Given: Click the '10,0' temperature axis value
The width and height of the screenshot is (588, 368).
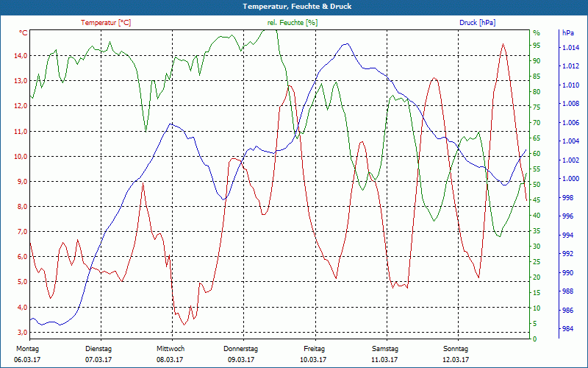Looking at the screenshot, I should (x=21, y=157).
